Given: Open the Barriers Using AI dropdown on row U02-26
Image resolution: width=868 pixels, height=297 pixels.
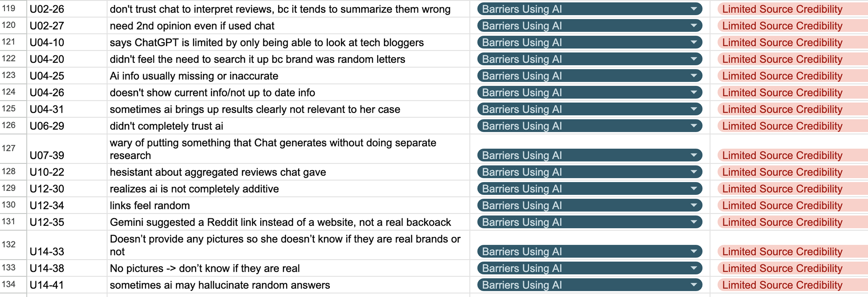Looking at the screenshot, I should click(x=694, y=9).
